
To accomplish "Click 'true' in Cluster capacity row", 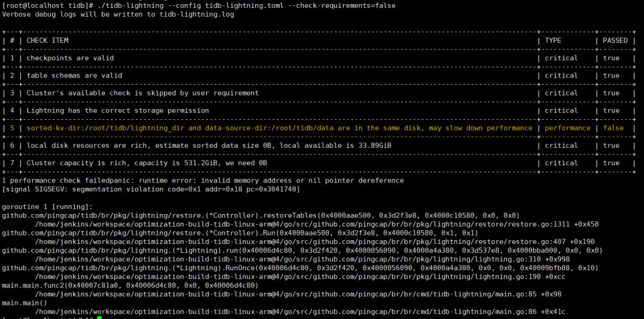I will pyautogui.click(x=611, y=163).
